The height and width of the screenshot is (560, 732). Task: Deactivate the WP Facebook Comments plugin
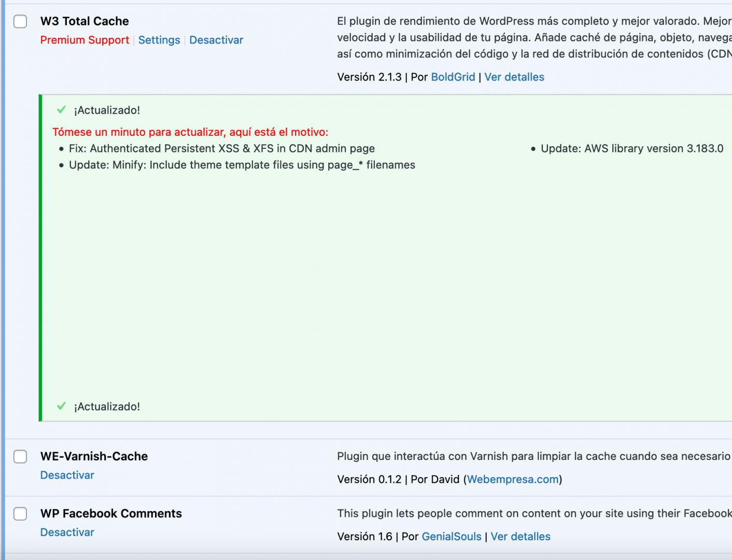point(67,532)
